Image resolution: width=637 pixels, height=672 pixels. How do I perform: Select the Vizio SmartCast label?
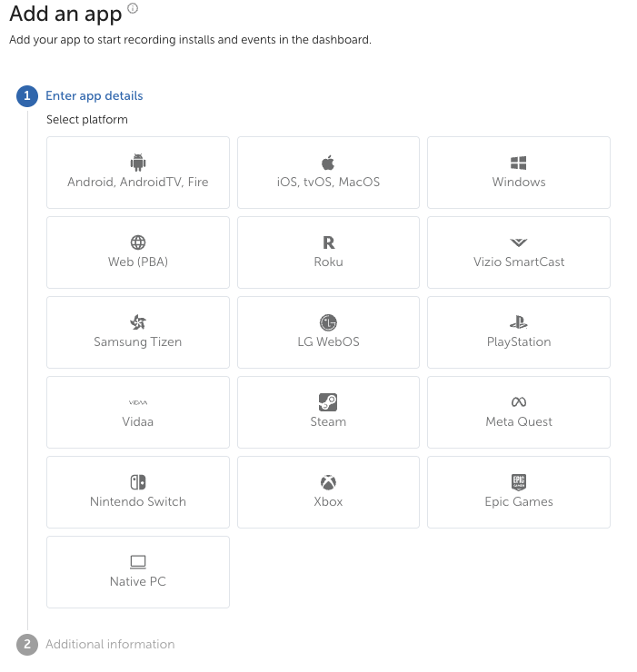tap(519, 262)
